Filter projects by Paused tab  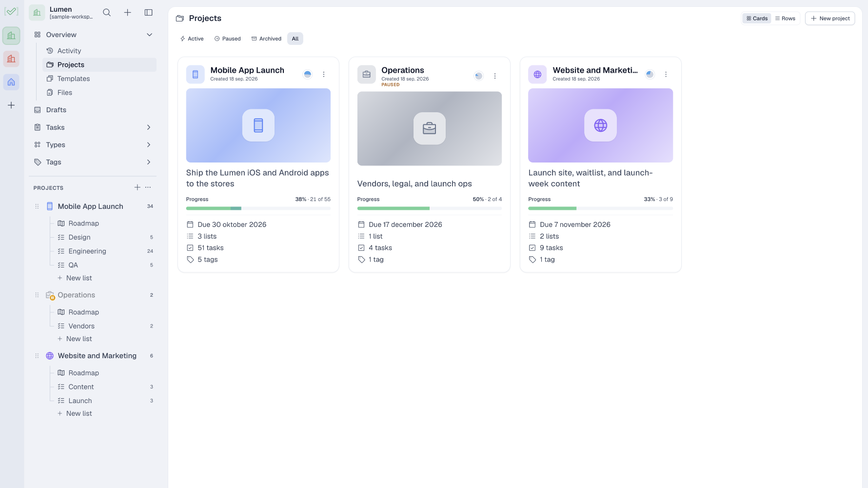(x=228, y=39)
